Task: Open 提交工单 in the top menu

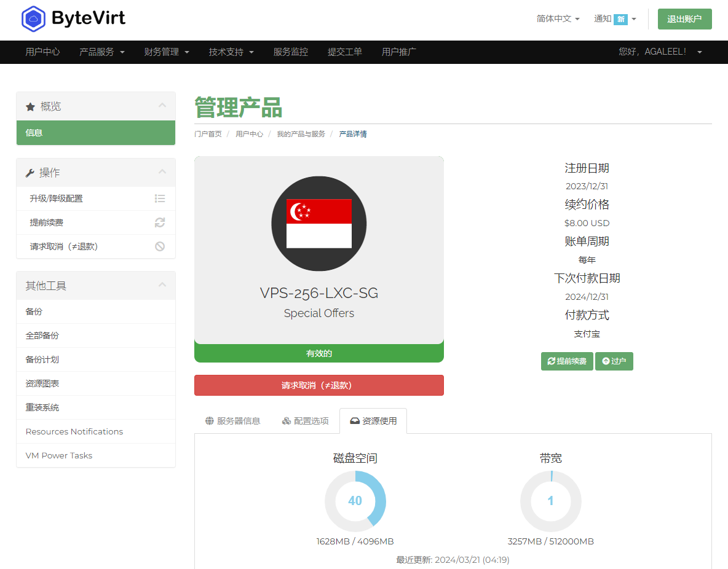Action: (345, 52)
